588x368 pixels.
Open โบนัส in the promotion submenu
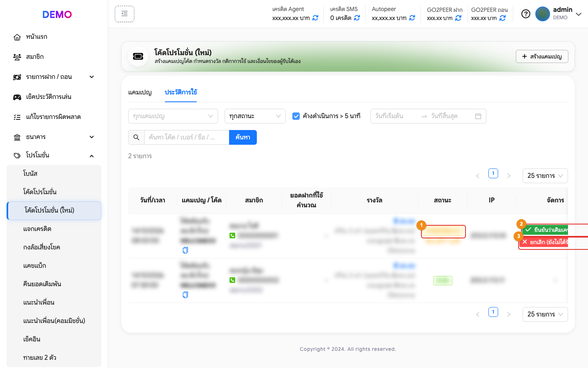(x=54, y=173)
